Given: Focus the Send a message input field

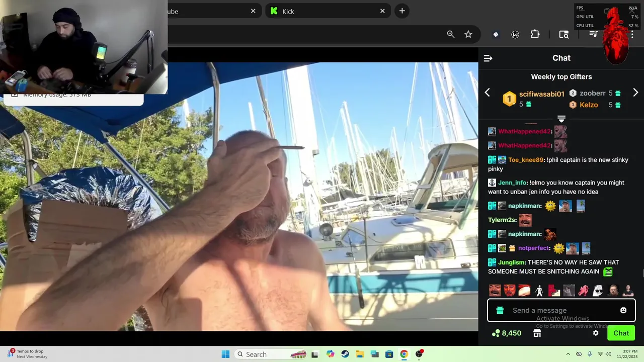Looking at the screenshot, I should 561,310.
